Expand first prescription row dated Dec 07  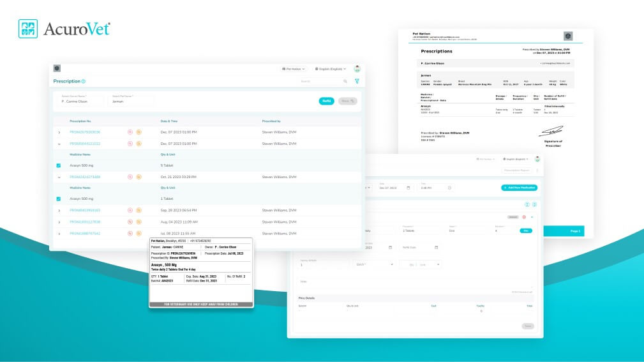59,132
